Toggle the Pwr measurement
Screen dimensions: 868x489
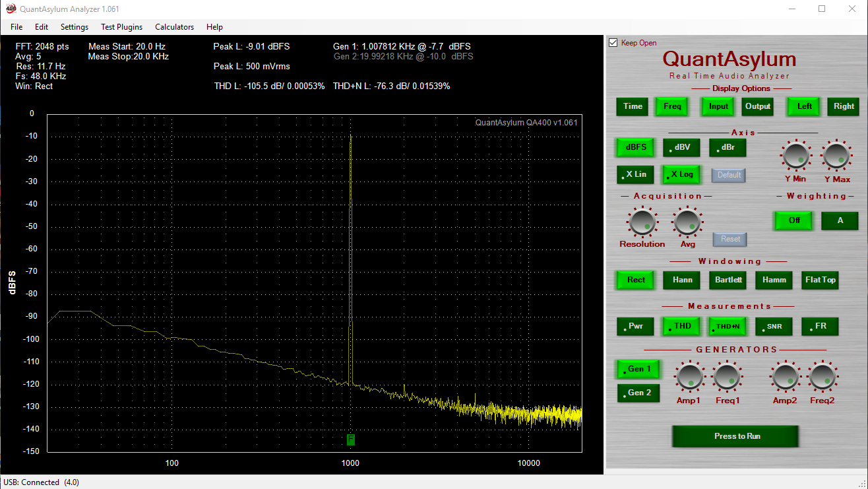click(636, 326)
